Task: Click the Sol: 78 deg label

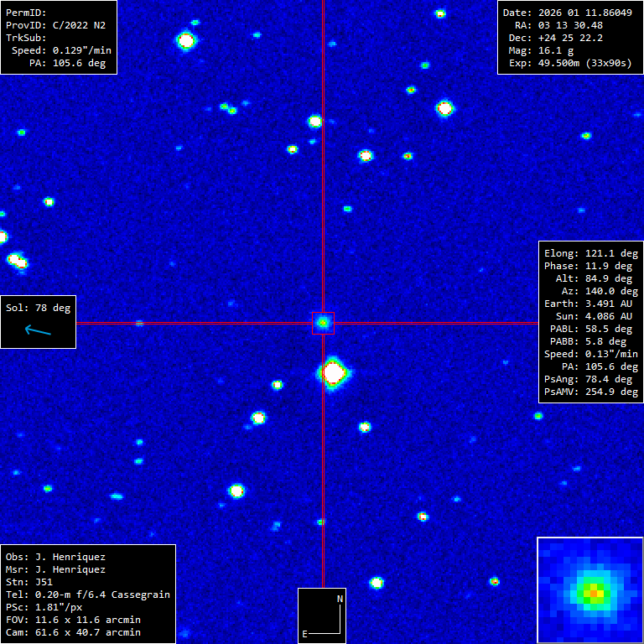Action: coord(39,308)
